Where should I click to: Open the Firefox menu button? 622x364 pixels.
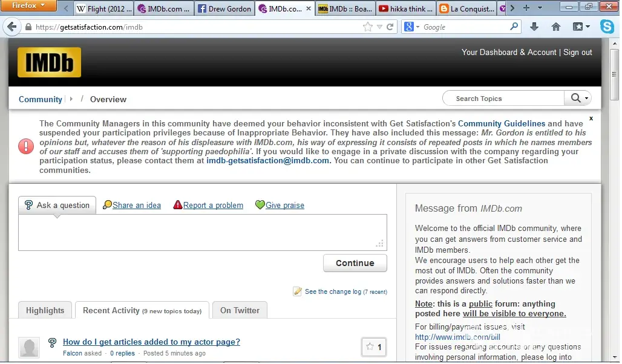point(28,5)
